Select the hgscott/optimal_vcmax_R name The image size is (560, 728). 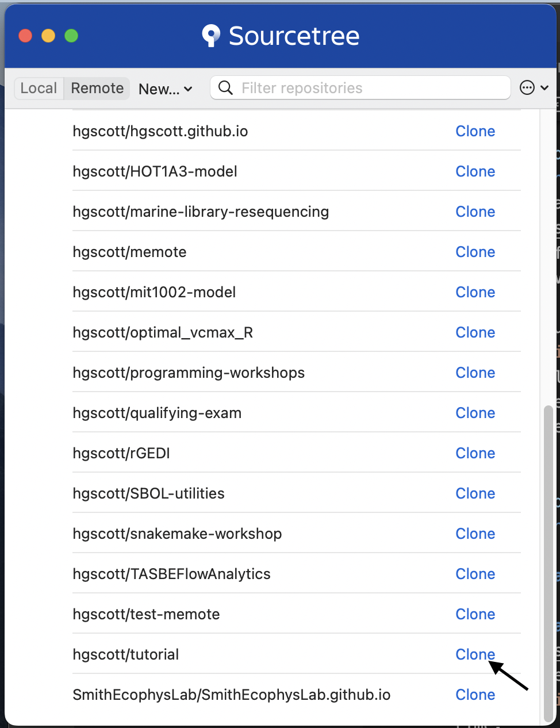pos(163,332)
